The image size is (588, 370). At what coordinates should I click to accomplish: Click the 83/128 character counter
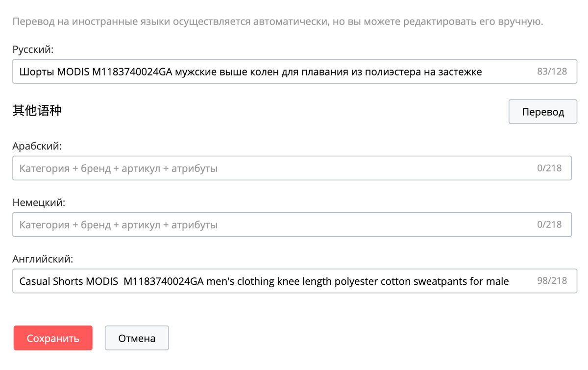point(552,72)
